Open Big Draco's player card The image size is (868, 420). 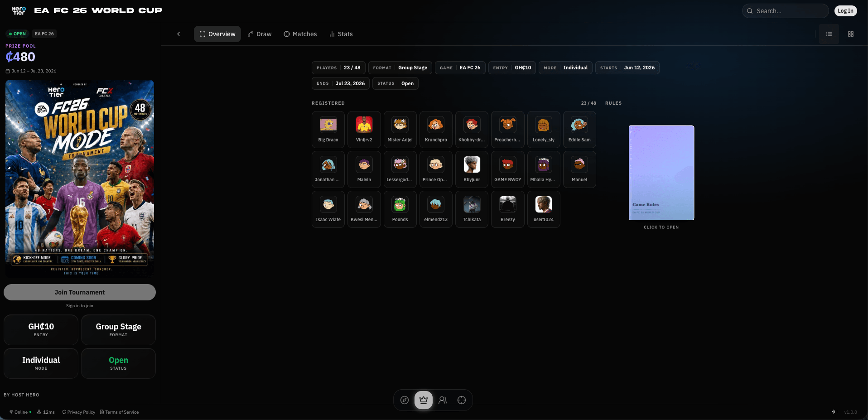[x=328, y=130]
